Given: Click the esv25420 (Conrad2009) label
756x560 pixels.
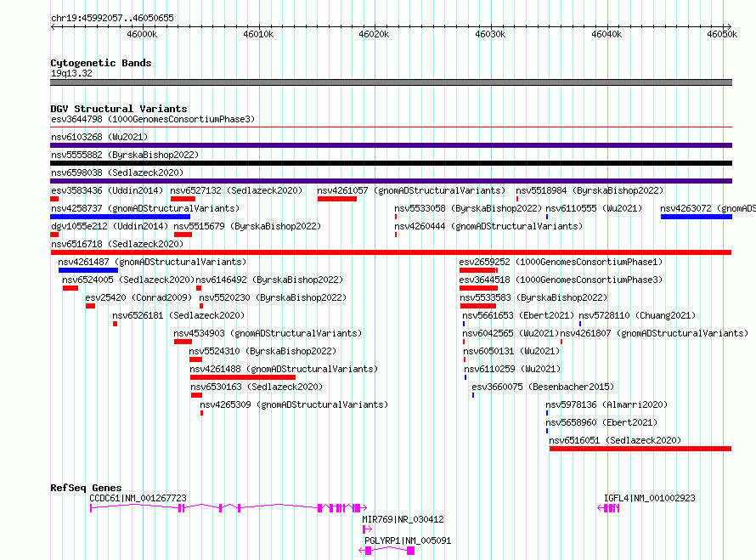Looking at the screenshot, I should pyautogui.click(x=138, y=297).
